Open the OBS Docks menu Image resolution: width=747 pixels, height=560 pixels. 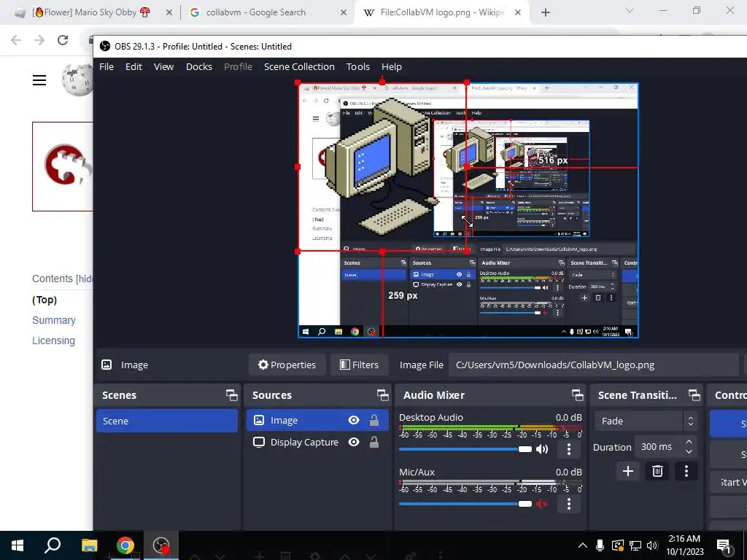point(198,66)
